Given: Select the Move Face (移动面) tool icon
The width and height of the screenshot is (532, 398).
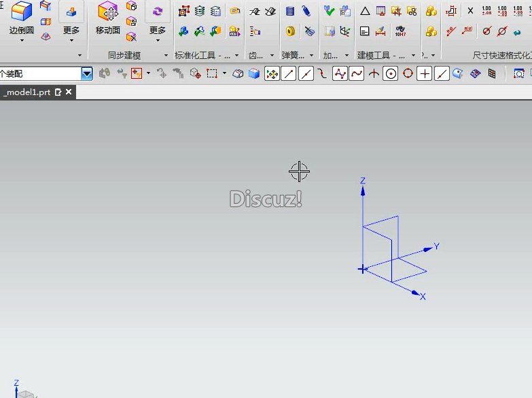Looking at the screenshot, I should [x=108, y=10].
